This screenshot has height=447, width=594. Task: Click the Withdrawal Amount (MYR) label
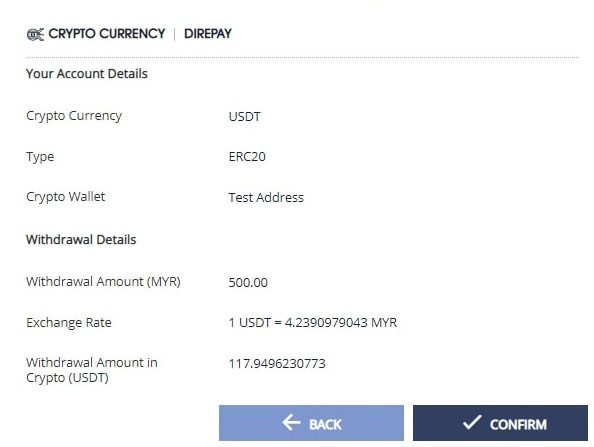(103, 282)
